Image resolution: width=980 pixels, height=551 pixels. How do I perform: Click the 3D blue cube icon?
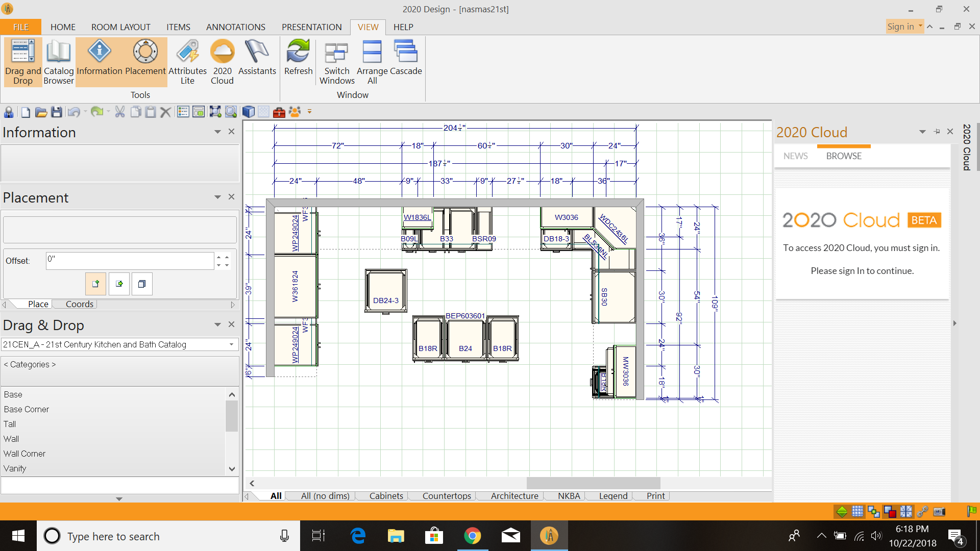pyautogui.click(x=248, y=112)
